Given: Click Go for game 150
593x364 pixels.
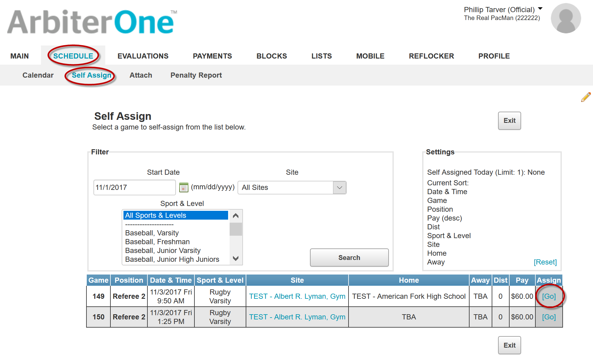Looking at the screenshot, I should coord(549,317).
